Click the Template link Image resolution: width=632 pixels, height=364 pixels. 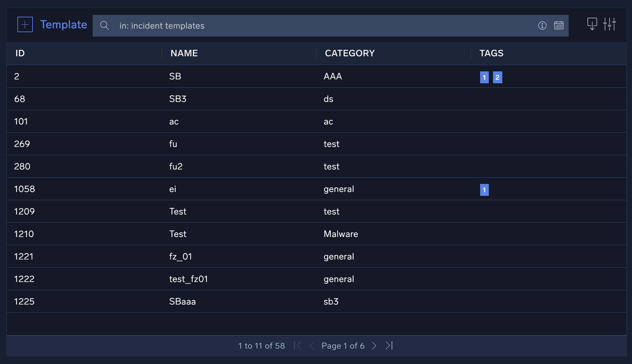pyautogui.click(x=63, y=24)
